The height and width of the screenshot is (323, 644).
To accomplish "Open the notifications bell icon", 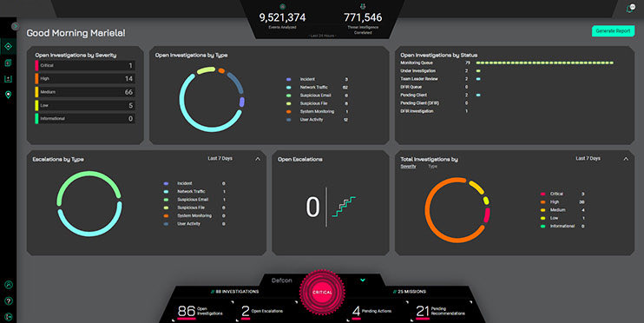I will click(630, 8).
